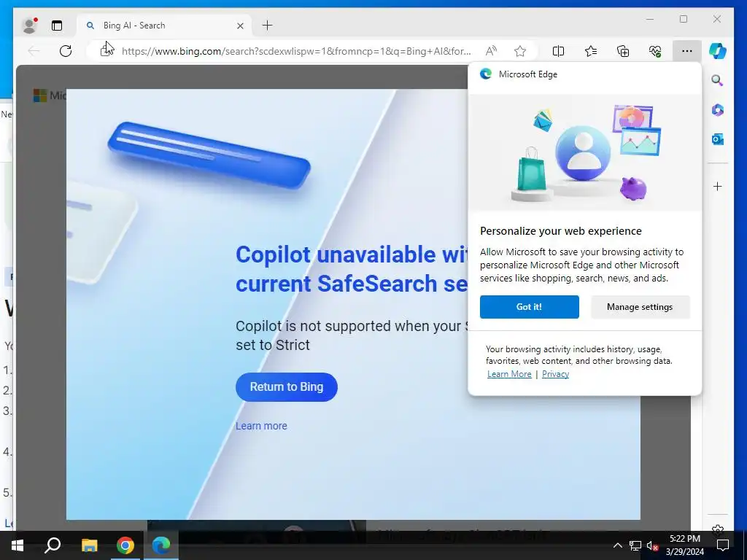Click the greyed-out back arrow button
747x560 pixels.
34,51
